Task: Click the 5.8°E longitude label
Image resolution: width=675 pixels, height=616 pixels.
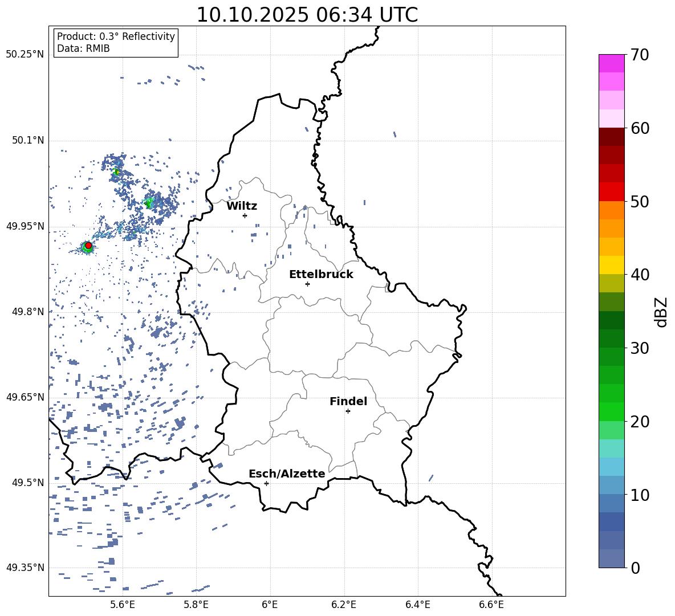Action: 196,605
